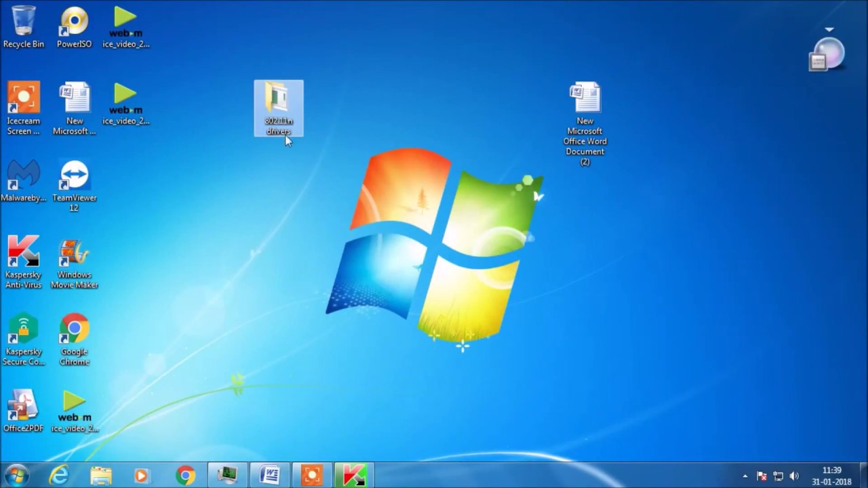Viewport: 868px width, 488px height.
Task: Expand the dropdown arrow above the sphere gadget
Action: tap(829, 30)
